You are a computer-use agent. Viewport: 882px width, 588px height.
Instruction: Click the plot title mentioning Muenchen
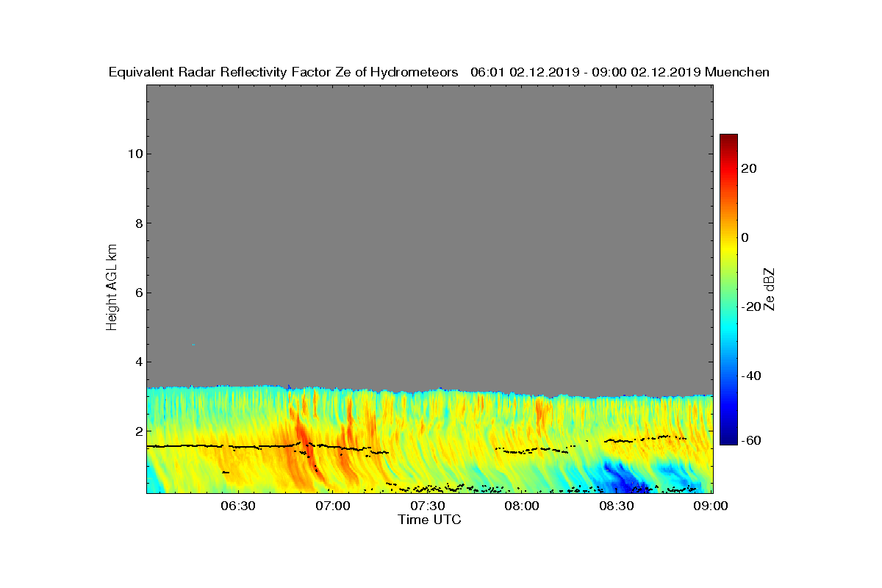439,72
